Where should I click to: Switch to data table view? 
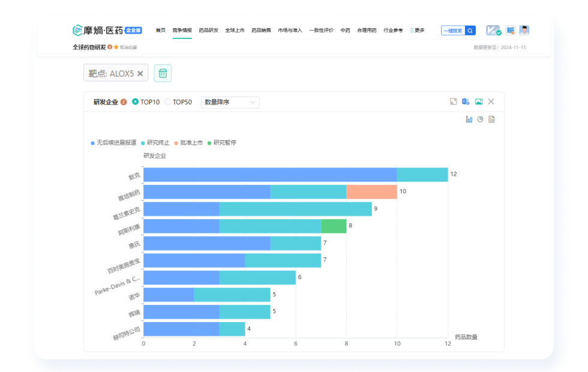point(491,119)
